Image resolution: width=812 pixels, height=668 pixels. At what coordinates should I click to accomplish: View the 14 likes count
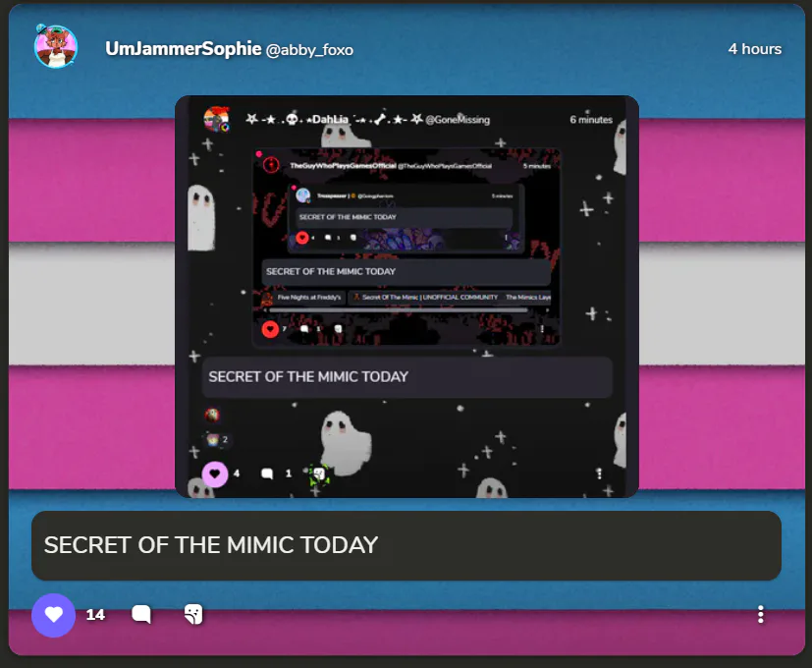(x=95, y=615)
